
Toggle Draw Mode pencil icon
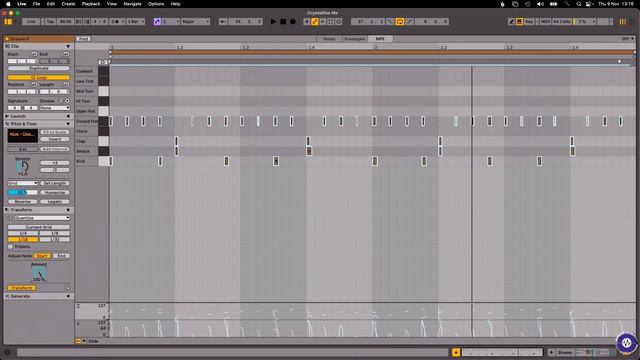[511, 22]
